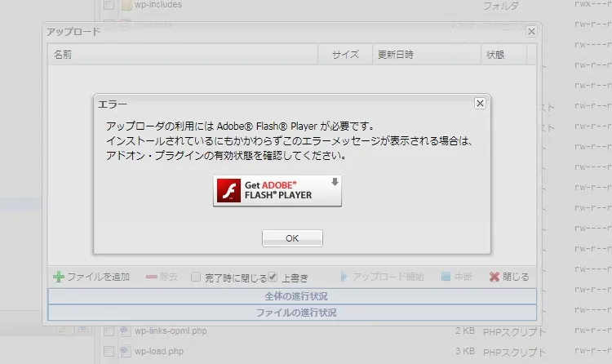The image size is (612, 364).
Task: Click the フォルダ type cell
Action: coord(501,6)
